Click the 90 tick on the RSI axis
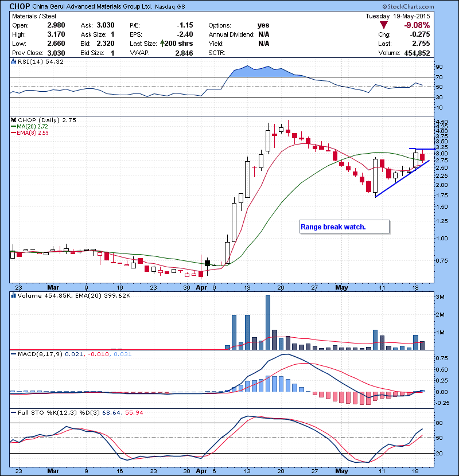This screenshot has height=476, width=459. tap(439, 67)
